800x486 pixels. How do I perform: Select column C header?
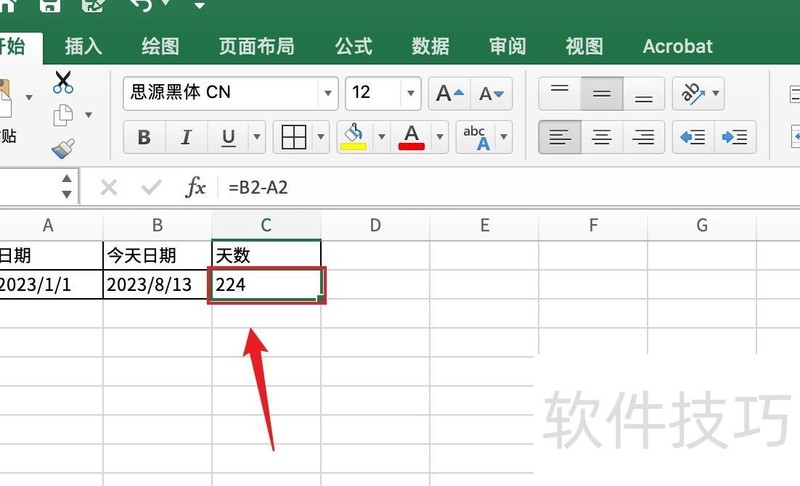pyautogui.click(x=266, y=225)
